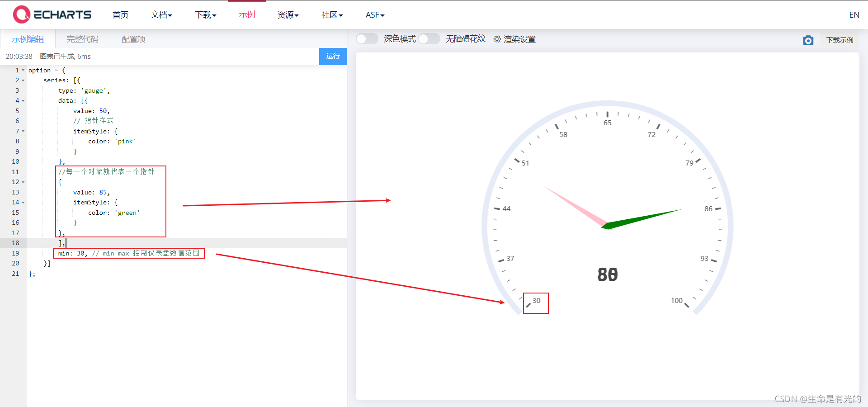868x407 pixels.
Task: Click the ECharts logo
Action: 52,14
